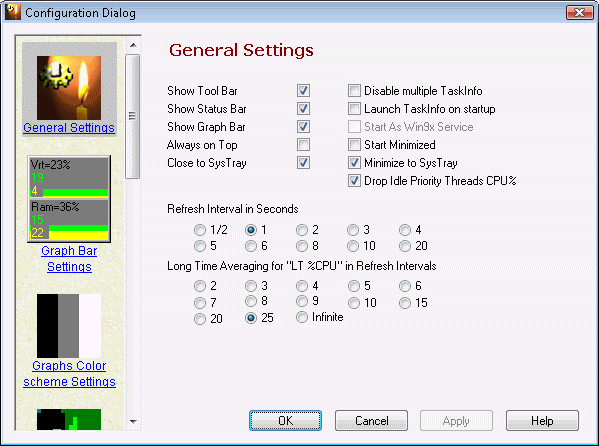This screenshot has height=446, width=599.
Task: Click the General Settings candle icon
Action: [69, 88]
